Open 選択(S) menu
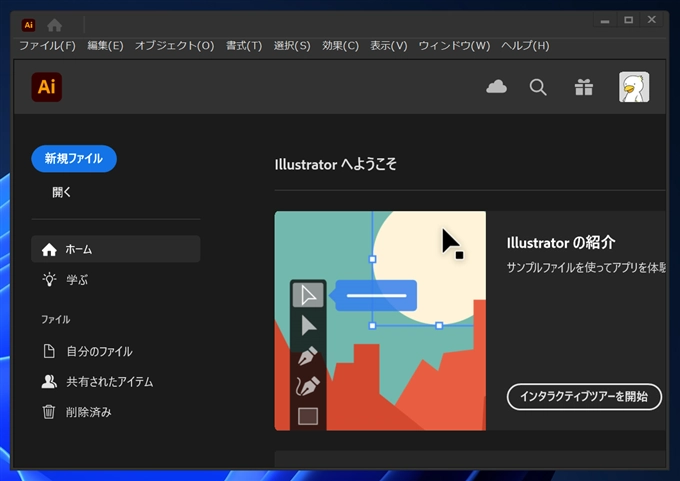 (x=292, y=46)
